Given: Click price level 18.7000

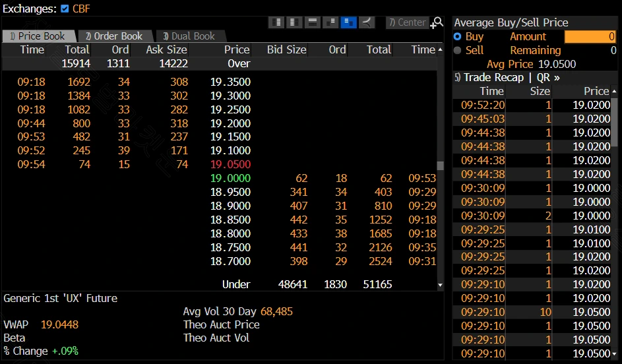Looking at the screenshot, I should 230,261.
